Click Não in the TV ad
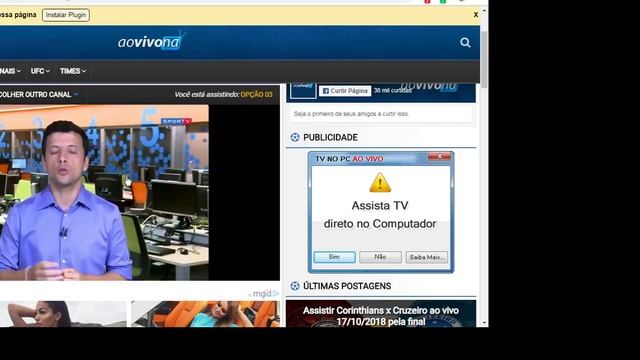 coord(380,257)
